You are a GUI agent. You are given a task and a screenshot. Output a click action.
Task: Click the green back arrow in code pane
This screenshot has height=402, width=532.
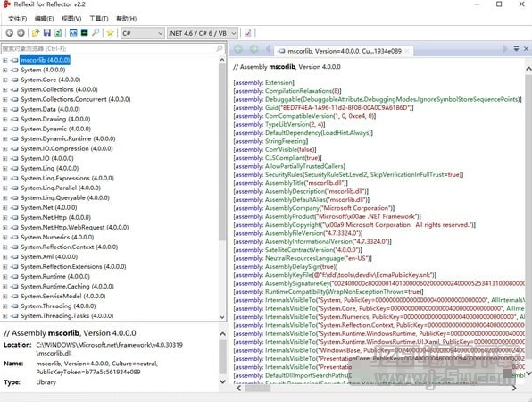[238, 49]
